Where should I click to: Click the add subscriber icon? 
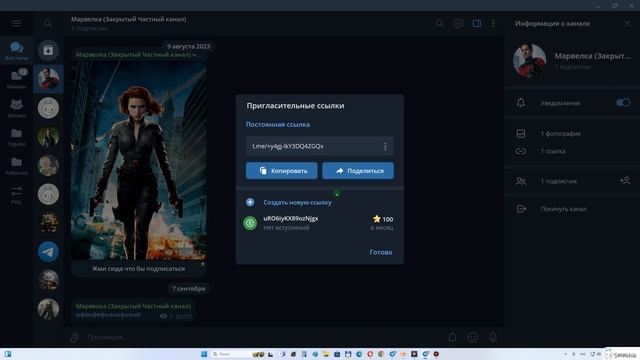click(625, 180)
